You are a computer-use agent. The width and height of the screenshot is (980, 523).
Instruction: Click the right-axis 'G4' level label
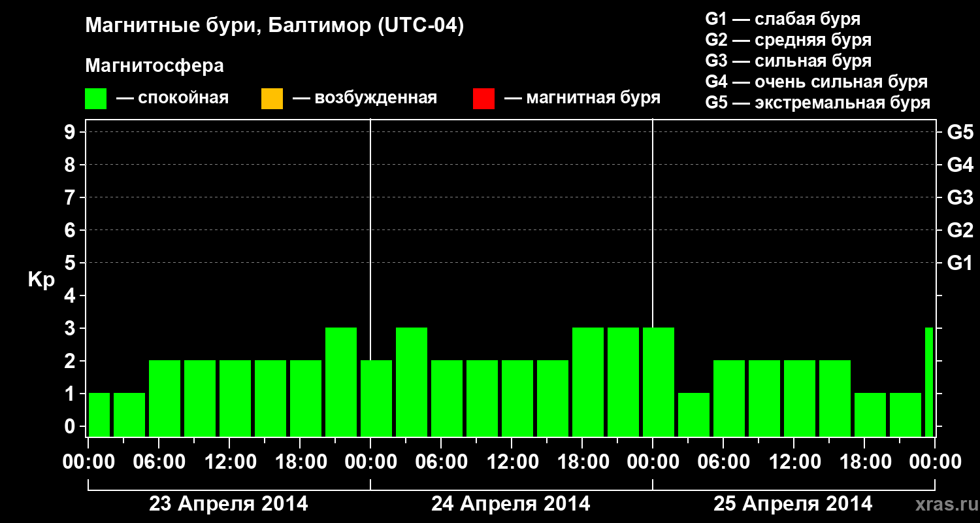[960, 165]
